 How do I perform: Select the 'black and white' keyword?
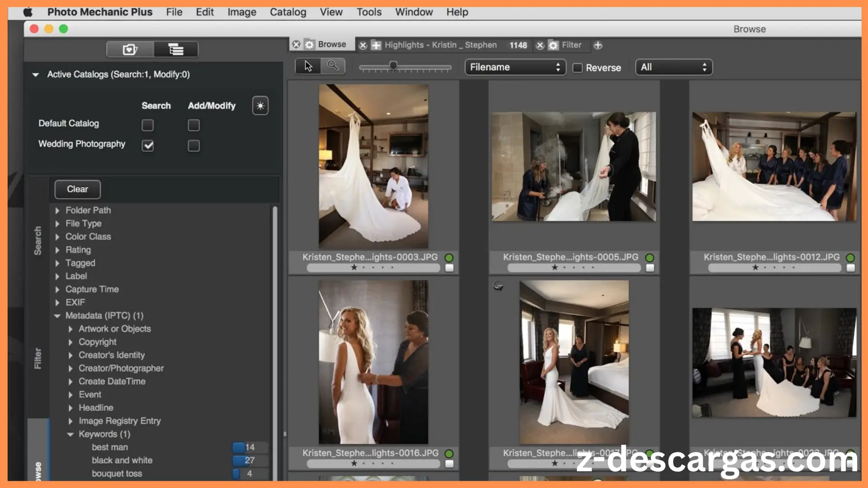[122, 460]
